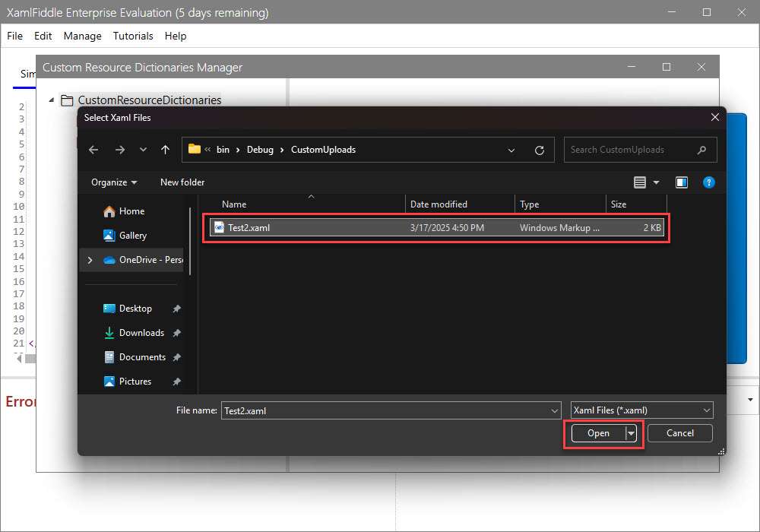Expand the OneDrive tree node

coord(90,260)
